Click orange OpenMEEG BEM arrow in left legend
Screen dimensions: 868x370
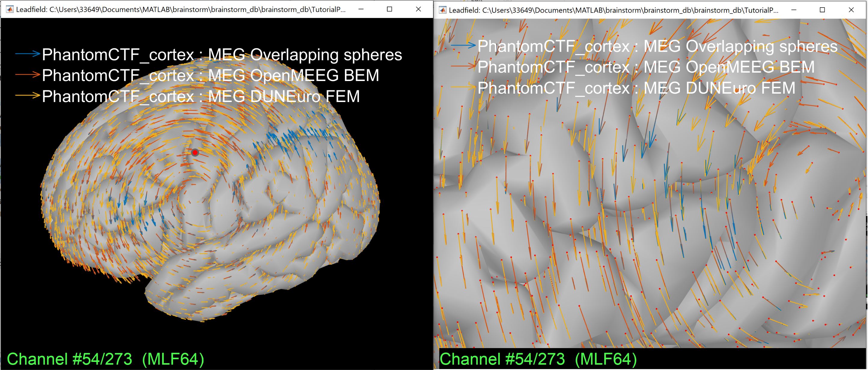(28, 75)
